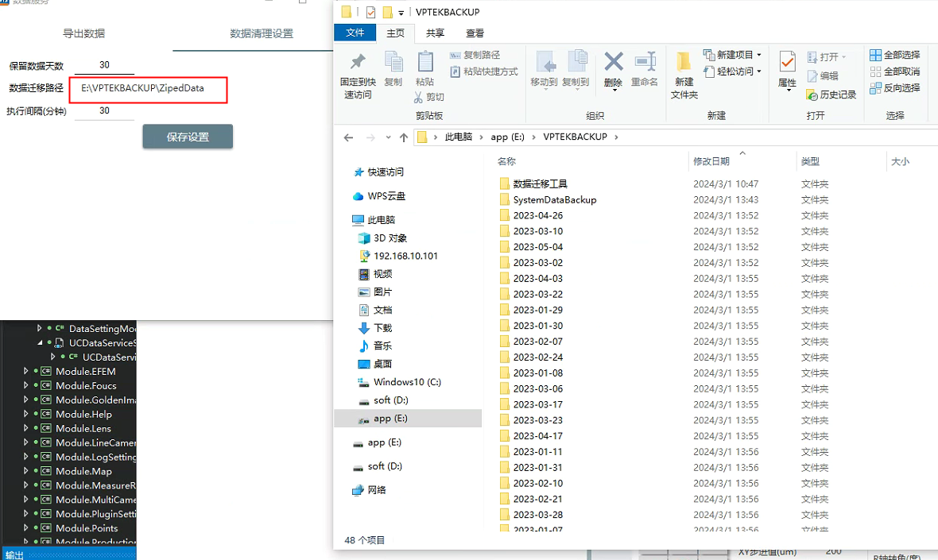This screenshot has height=560, width=938.
Task: Switch to the View ribbon tab
Action: click(x=475, y=33)
